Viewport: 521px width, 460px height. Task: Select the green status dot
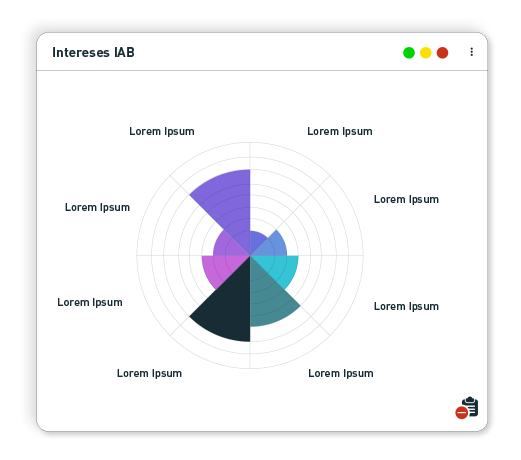coord(409,53)
